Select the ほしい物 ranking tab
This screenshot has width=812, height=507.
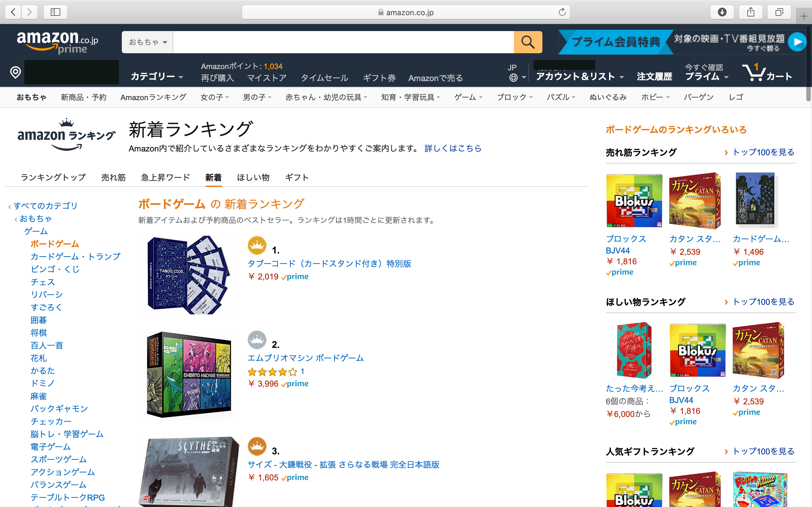[x=253, y=177]
